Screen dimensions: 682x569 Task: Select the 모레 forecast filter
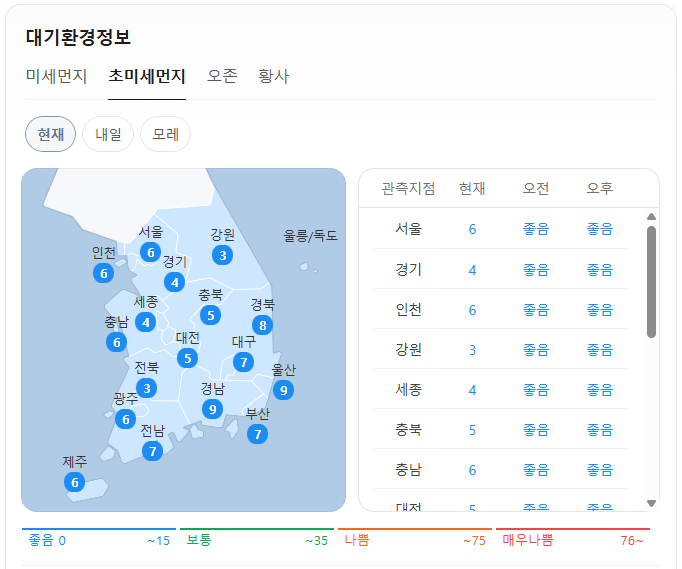tap(165, 134)
